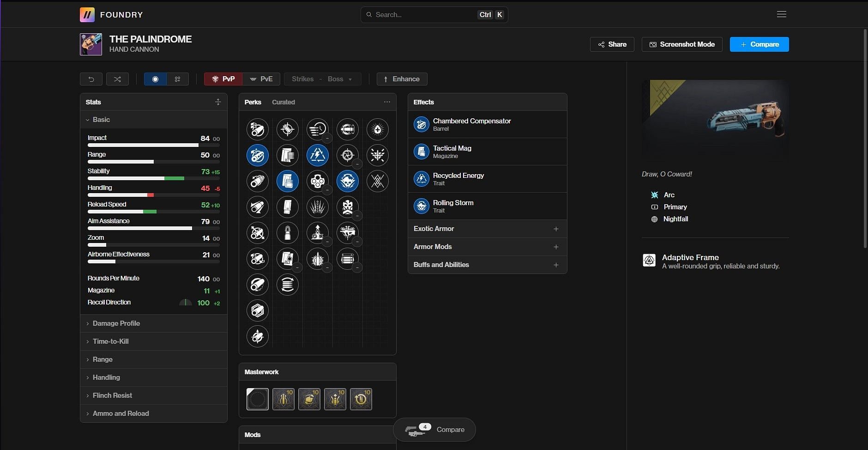Choose the Reload Speed masterwork icon
868x450 pixels.
361,399
